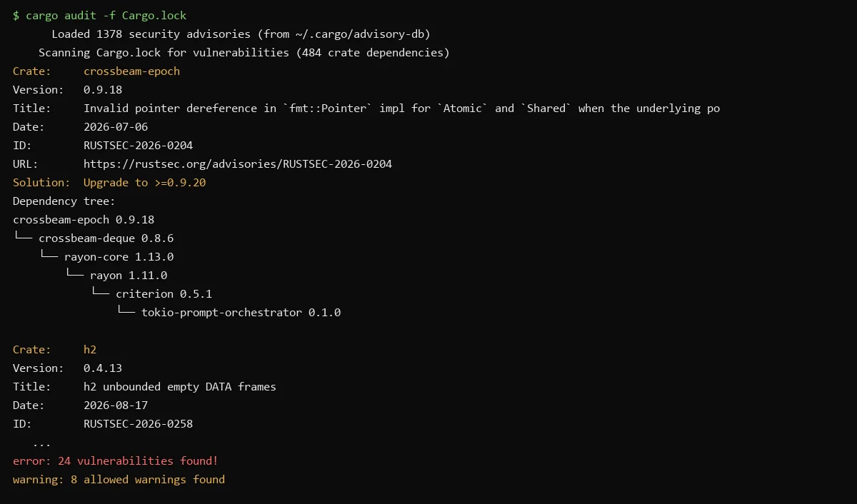Click the version value '0.4.13'
The image size is (857, 504).
[x=103, y=368]
